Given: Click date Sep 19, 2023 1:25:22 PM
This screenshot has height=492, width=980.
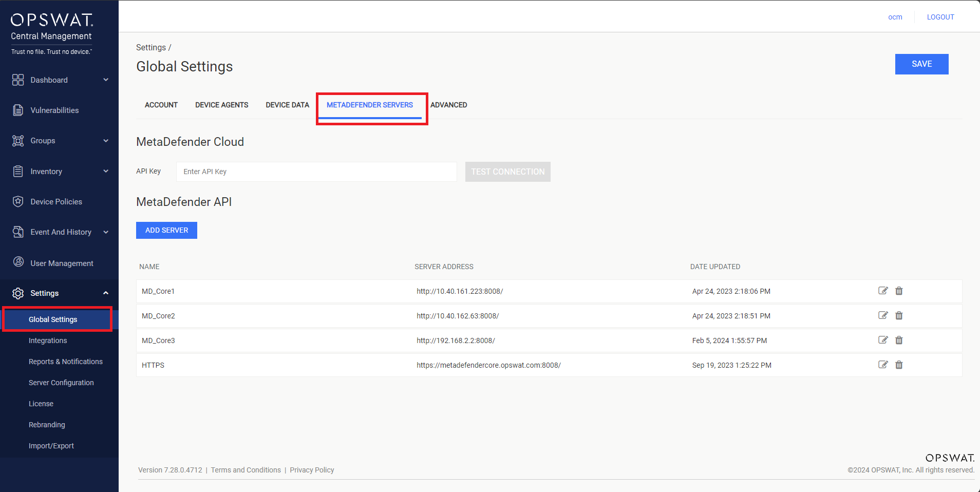Looking at the screenshot, I should point(731,365).
